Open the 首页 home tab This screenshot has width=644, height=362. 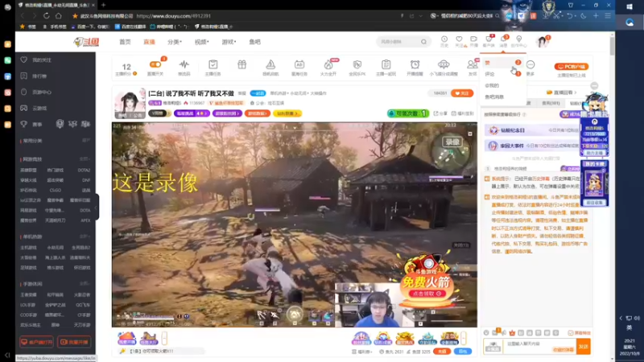pos(125,42)
